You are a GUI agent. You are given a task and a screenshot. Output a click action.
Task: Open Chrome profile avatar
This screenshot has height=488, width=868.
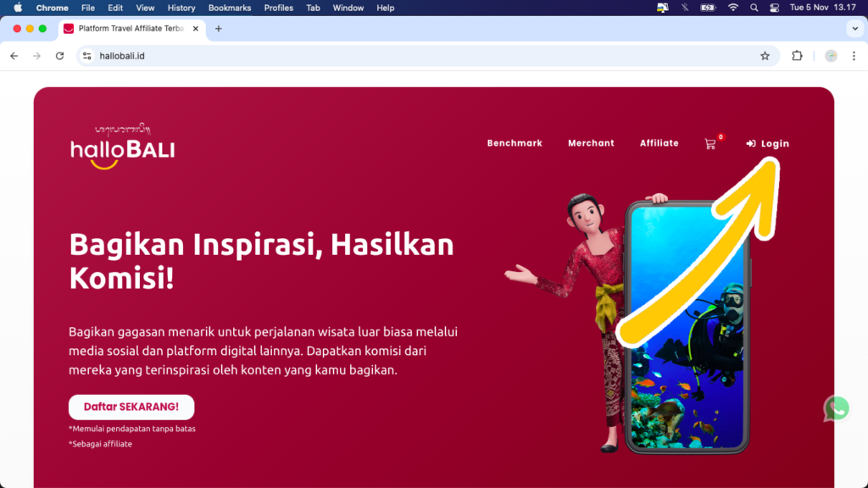click(831, 56)
